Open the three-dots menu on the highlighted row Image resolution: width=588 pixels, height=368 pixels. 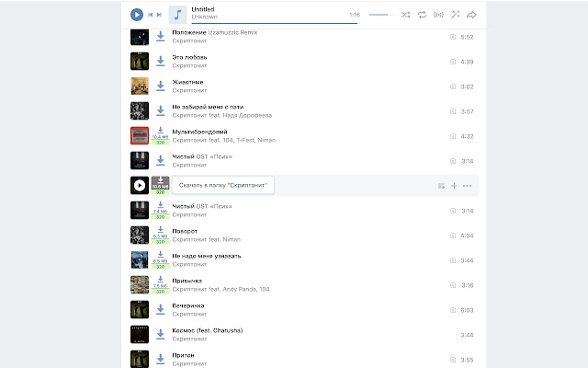[467, 186]
